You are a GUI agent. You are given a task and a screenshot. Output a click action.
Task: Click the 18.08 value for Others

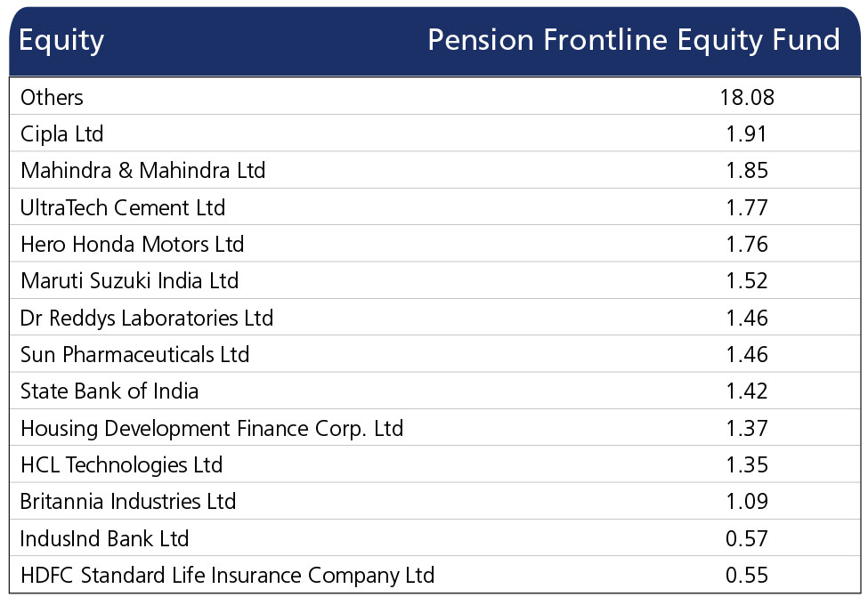click(747, 97)
